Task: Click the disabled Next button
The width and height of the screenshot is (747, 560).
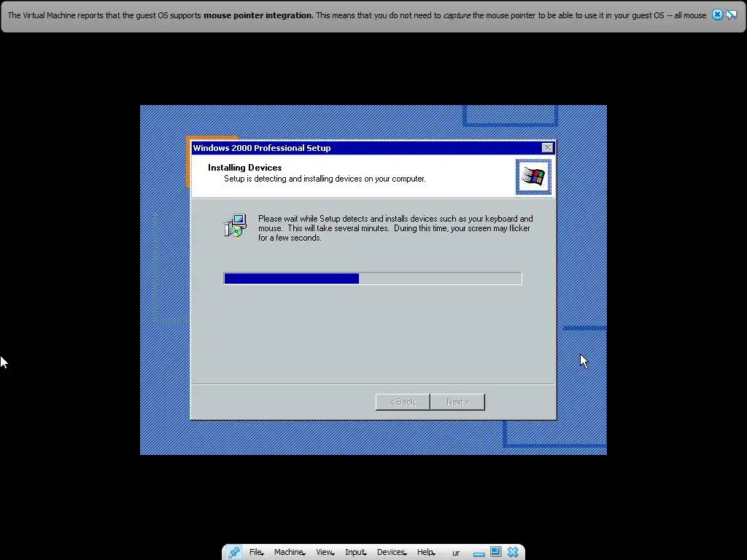Action: 457,402
